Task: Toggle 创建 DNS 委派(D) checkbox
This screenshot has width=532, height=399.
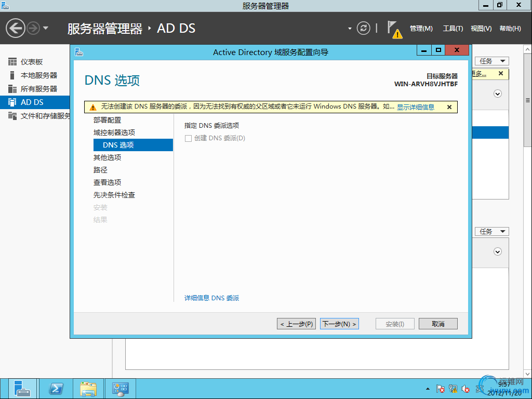Action: coord(188,138)
